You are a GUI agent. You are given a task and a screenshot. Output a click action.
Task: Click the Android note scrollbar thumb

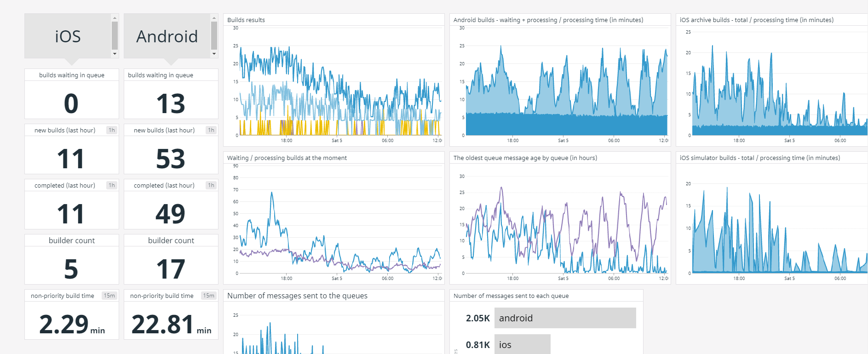tap(214, 35)
